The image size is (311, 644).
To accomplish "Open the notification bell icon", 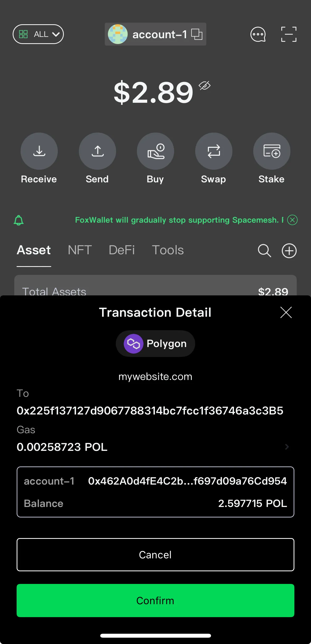I will pos(18,220).
